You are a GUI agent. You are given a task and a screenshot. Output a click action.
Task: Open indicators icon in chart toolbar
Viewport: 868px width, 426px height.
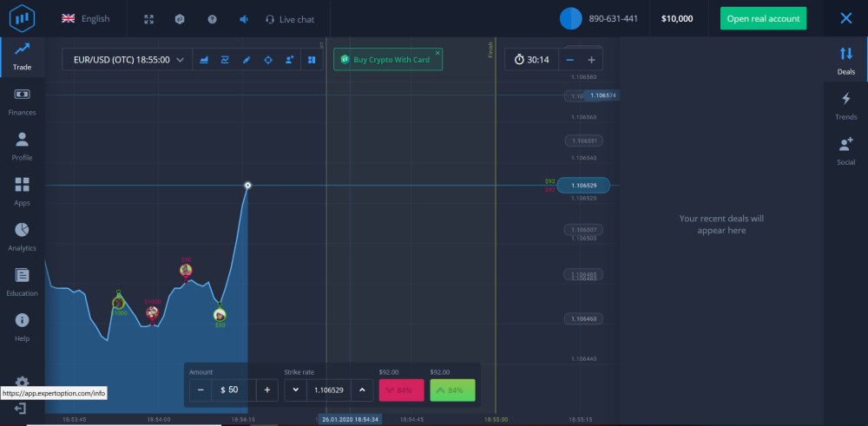(225, 60)
